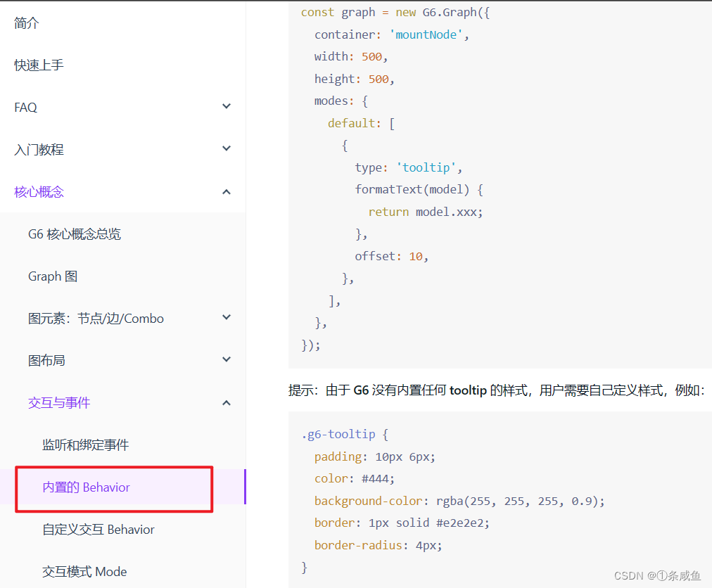Click the code line const graph = new G6.Graph({
The width and height of the screenshot is (712, 588).
[x=395, y=12]
